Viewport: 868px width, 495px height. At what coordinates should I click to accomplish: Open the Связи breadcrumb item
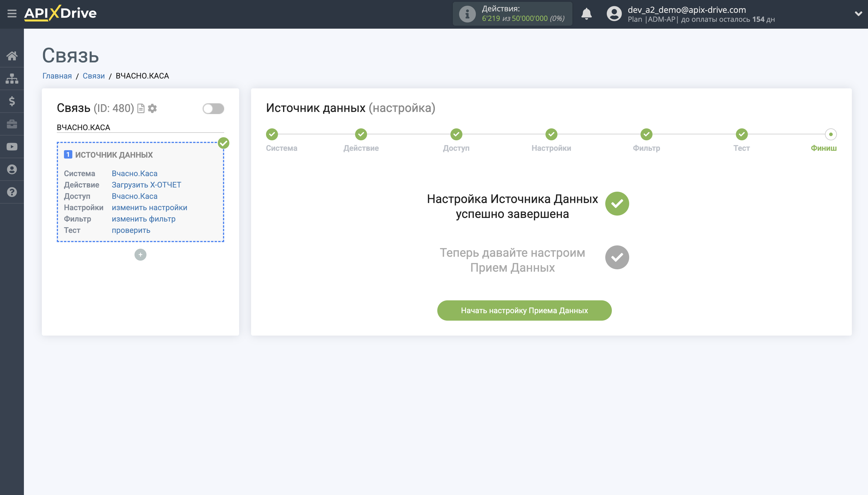(94, 76)
